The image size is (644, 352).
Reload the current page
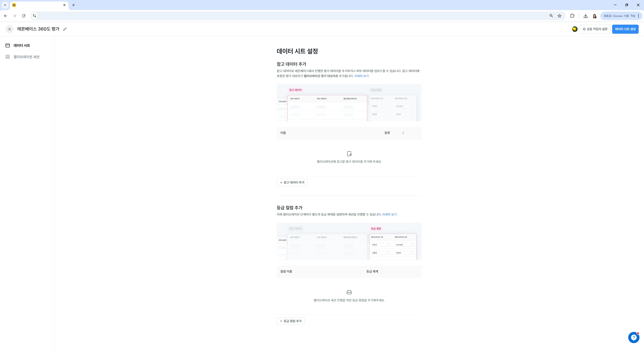coord(23,16)
